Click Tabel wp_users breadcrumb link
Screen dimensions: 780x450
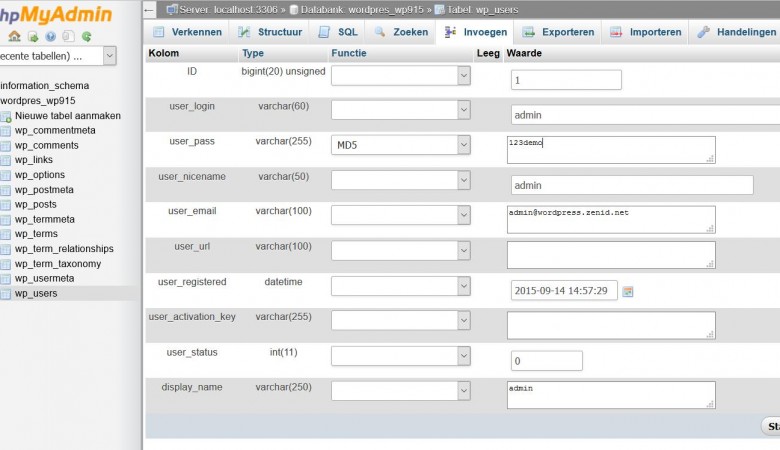(x=483, y=9)
